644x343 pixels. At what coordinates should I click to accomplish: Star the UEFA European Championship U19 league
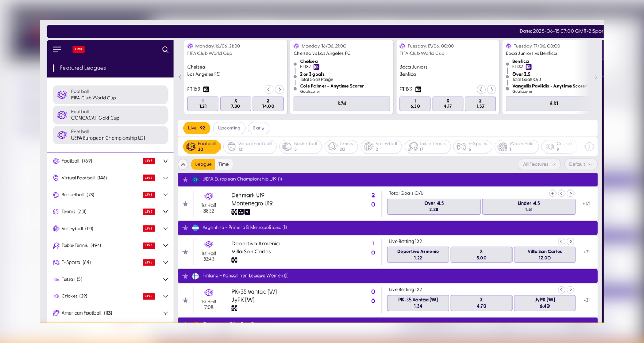185,179
